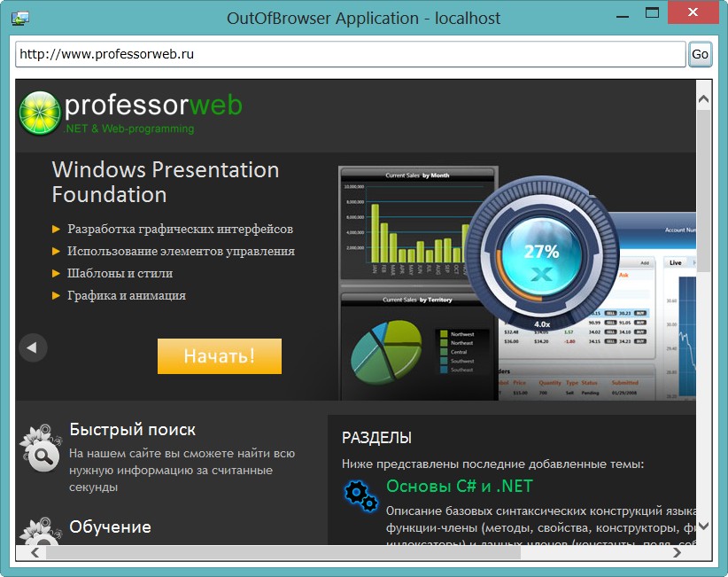Screen dimensions: 728x577
Task: Click the horizontal scrollbar right arrow
Action: (x=678, y=552)
